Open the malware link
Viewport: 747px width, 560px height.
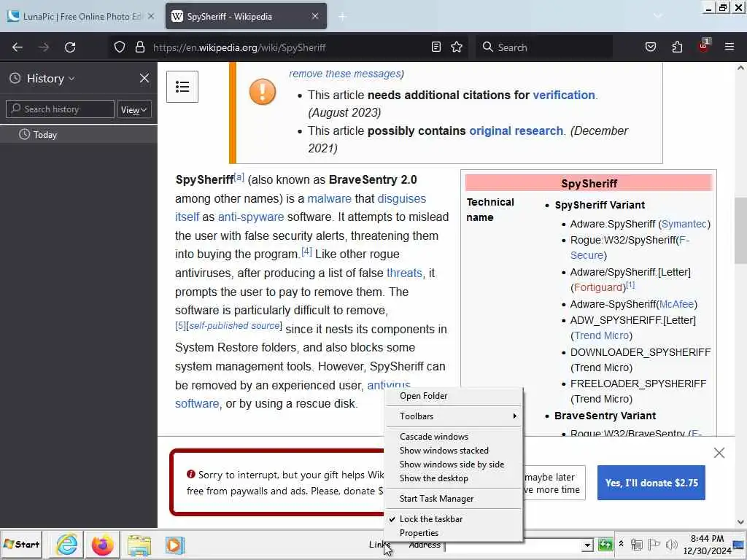coord(329,198)
